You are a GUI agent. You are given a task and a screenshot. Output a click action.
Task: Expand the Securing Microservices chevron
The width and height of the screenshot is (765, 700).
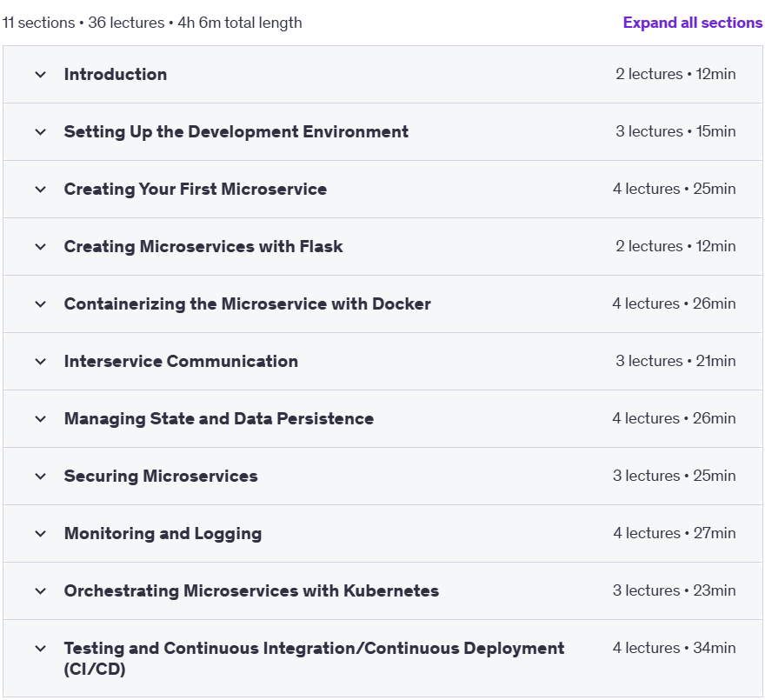click(x=41, y=477)
